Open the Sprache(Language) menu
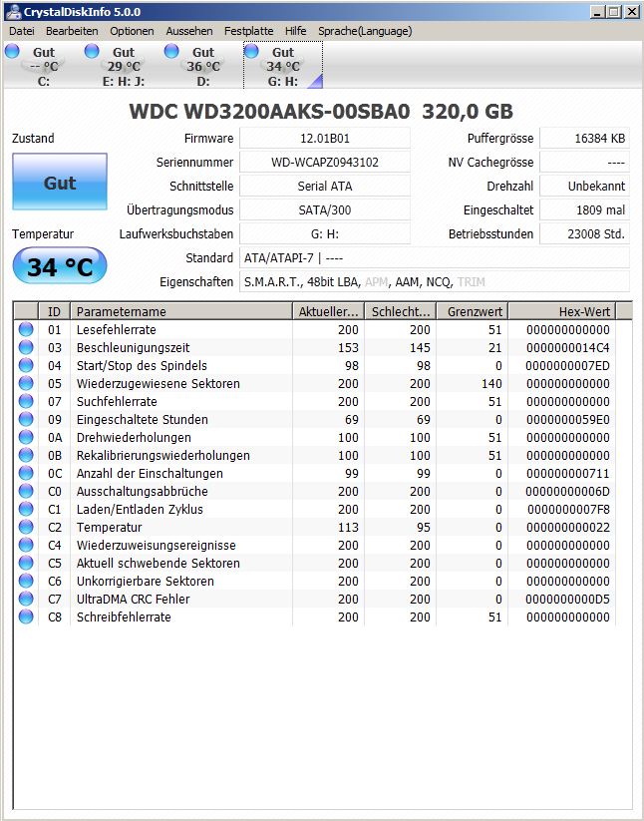Screen dimensions: 644x821 click(x=365, y=31)
